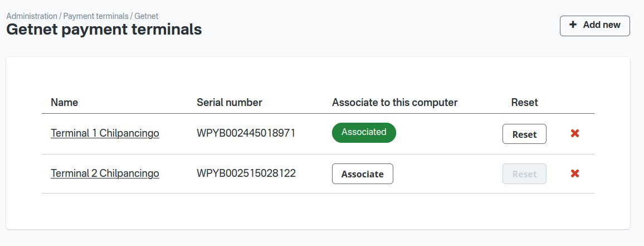Select serial number WPYB002515028122
Viewport: 644px width, 246px height.
click(246, 173)
